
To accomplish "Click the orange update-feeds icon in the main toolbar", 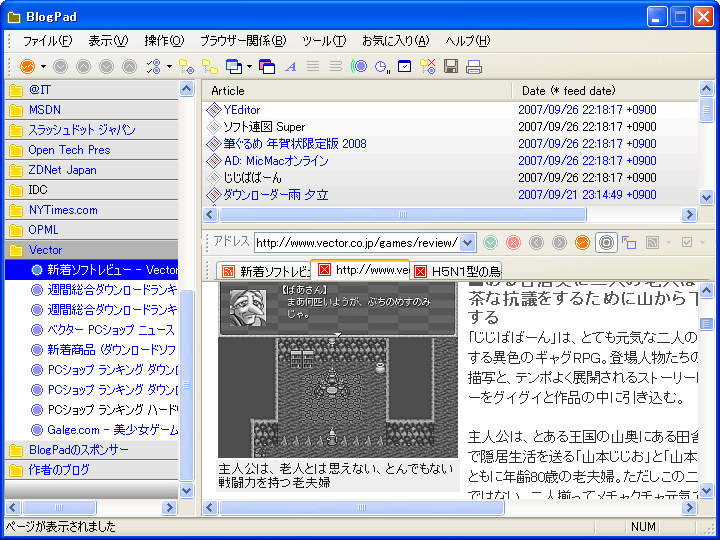I will (x=28, y=67).
